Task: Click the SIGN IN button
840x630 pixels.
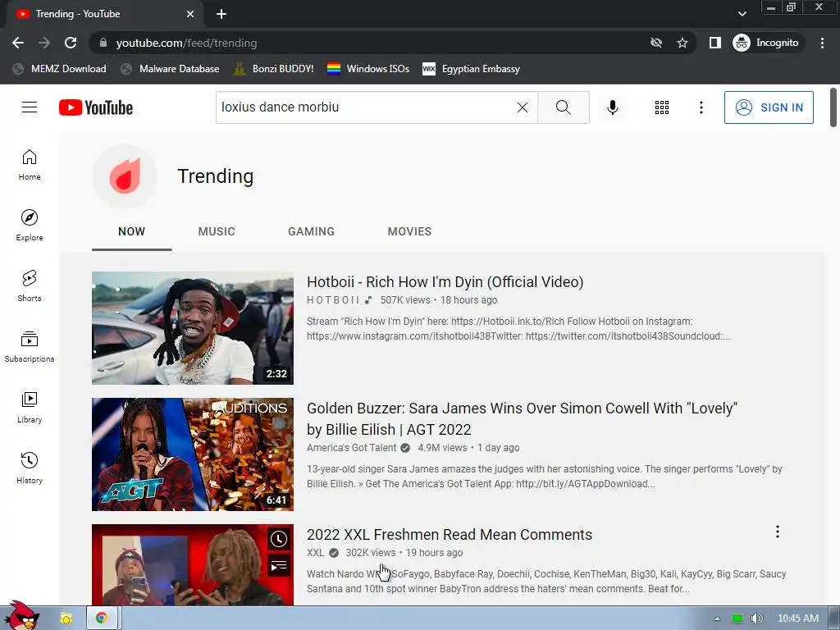Action: click(768, 107)
